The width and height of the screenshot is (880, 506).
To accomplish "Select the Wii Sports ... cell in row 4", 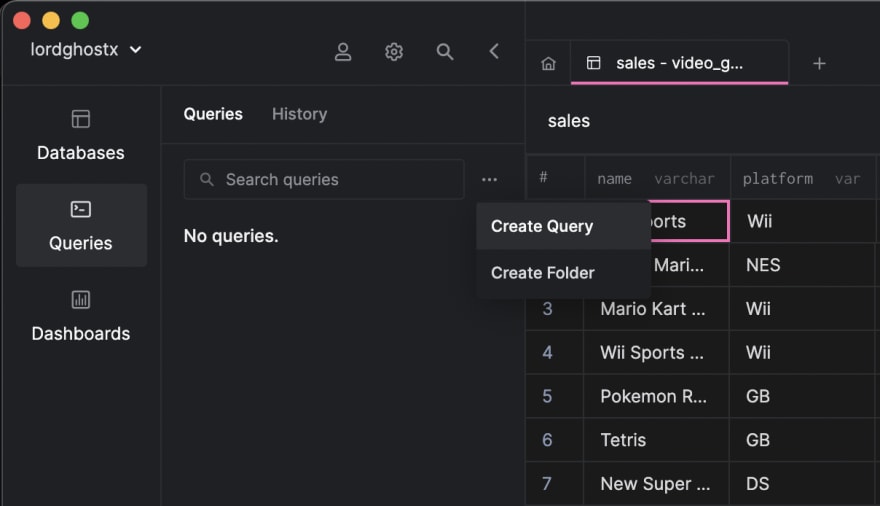I will pos(657,352).
